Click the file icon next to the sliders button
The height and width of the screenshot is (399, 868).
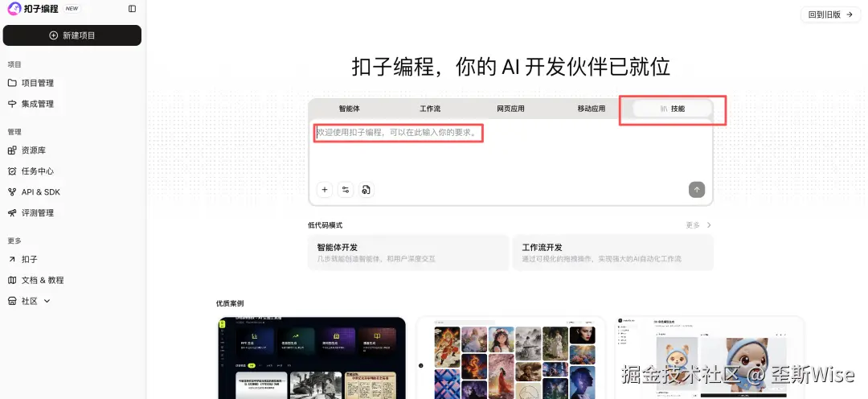(x=366, y=190)
